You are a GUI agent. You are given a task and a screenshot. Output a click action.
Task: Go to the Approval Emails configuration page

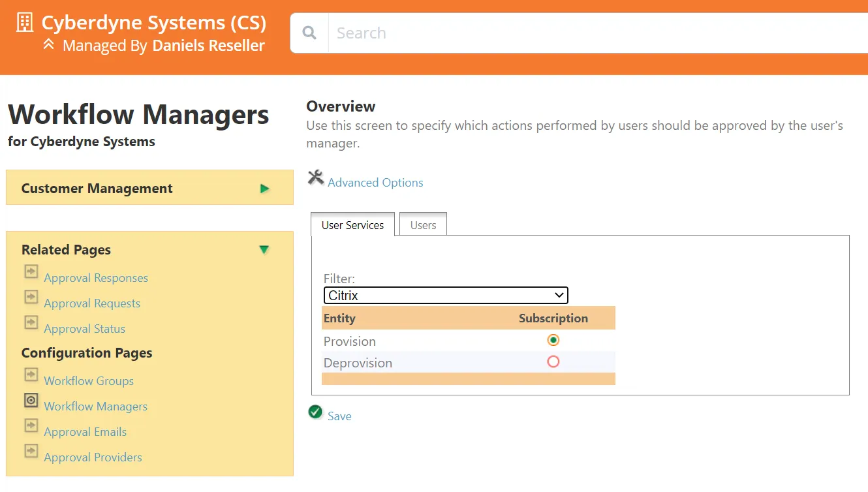pyautogui.click(x=85, y=432)
